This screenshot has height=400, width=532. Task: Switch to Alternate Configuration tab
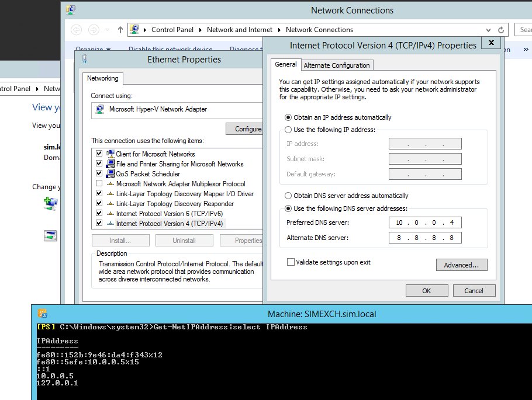click(337, 65)
